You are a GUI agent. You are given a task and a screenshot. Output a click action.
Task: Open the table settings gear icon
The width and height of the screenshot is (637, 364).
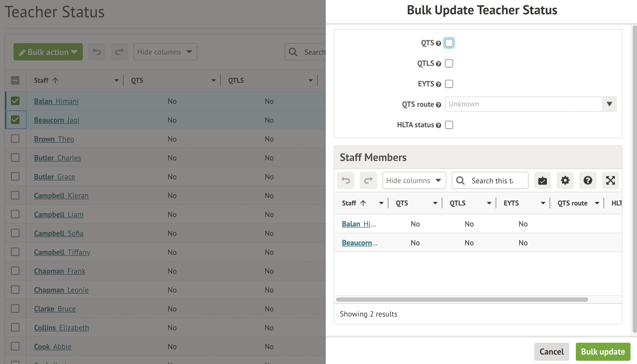[x=565, y=180]
